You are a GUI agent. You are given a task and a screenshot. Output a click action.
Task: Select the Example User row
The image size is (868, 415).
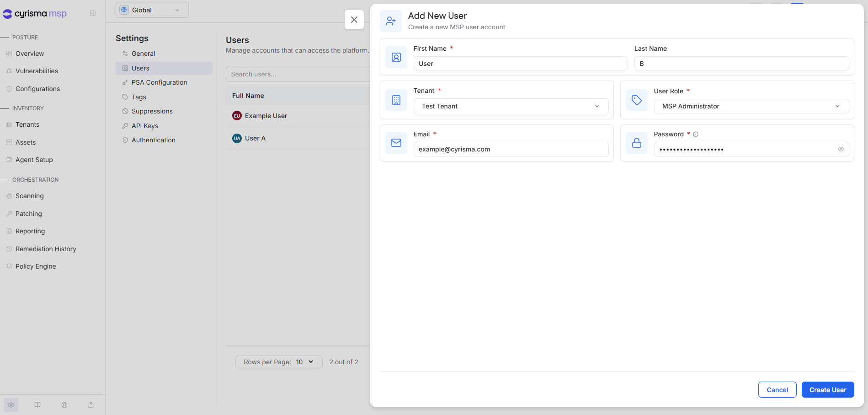(298, 116)
